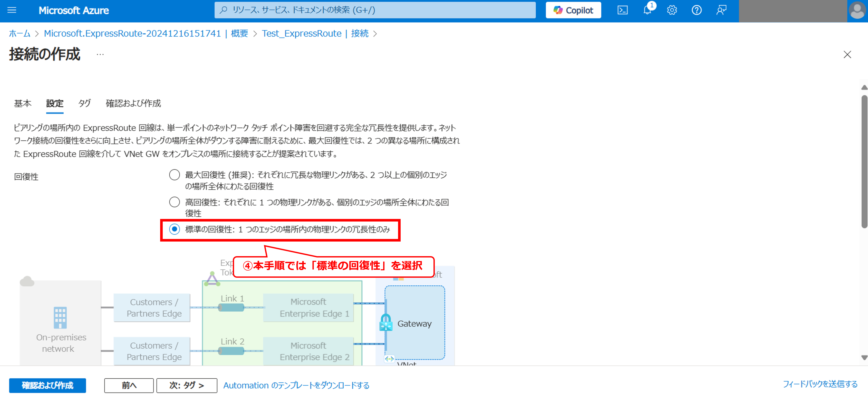The height and width of the screenshot is (403, 868).
Task: Click the Microsoft Enterprise Edge 1 box
Action: tap(308, 308)
